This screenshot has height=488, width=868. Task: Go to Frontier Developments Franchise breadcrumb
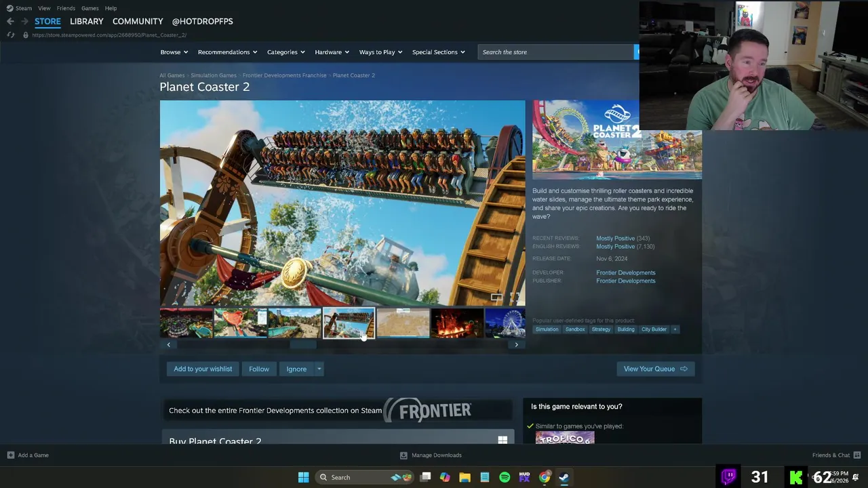(x=284, y=75)
